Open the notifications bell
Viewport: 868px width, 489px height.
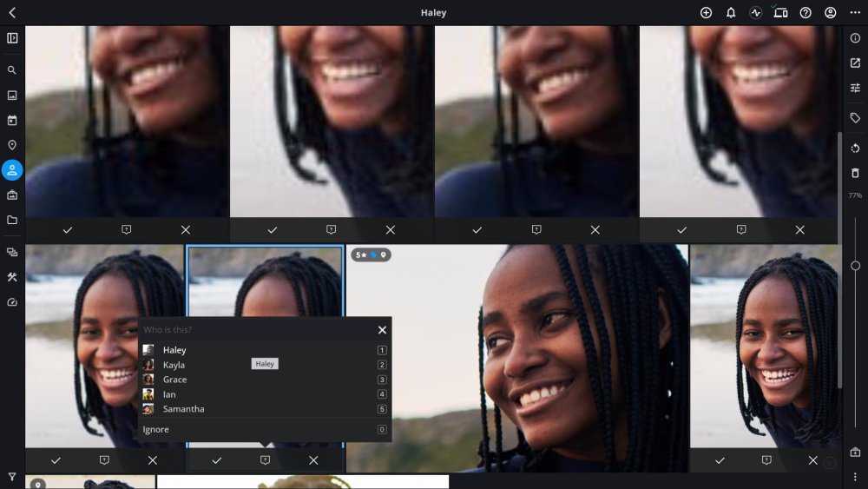coord(731,13)
